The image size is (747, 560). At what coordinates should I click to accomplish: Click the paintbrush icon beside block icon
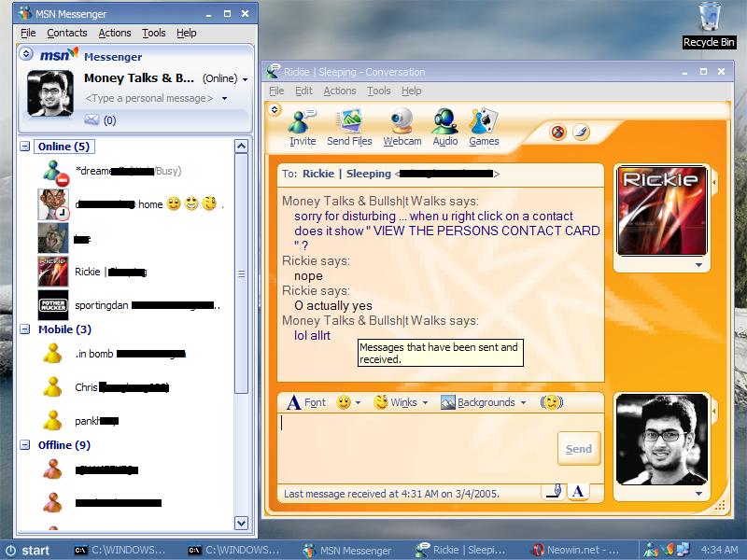pyautogui.click(x=581, y=132)
